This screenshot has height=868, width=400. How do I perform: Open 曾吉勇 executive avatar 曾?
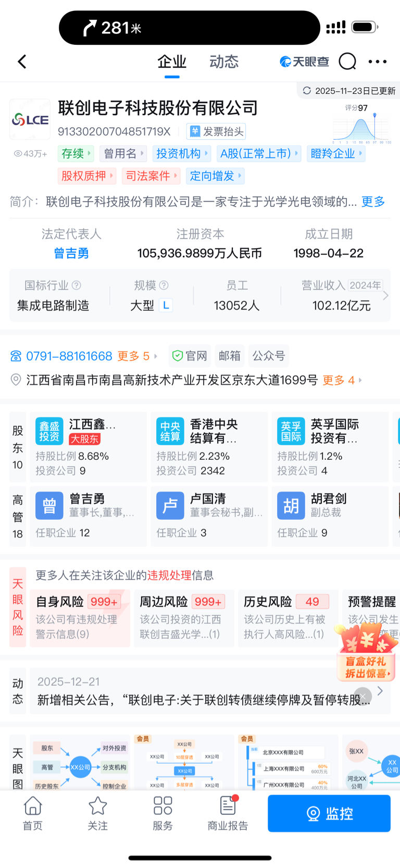coord(49,506)
